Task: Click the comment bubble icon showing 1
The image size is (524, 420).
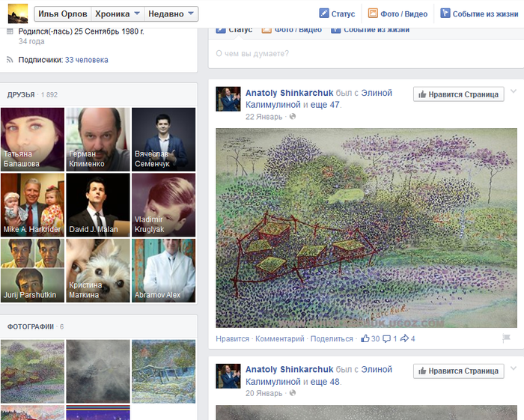Action: (386, 339)
